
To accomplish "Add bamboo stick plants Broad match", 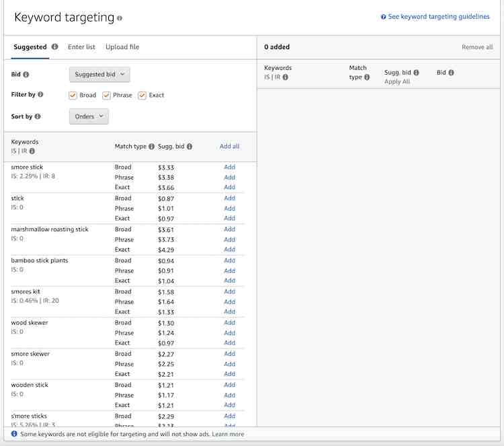I will [230, 260].
